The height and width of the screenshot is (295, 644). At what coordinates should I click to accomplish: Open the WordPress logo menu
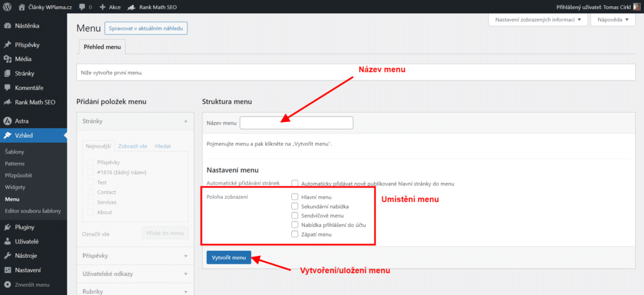pyautogui.click(x=8, y=7)
